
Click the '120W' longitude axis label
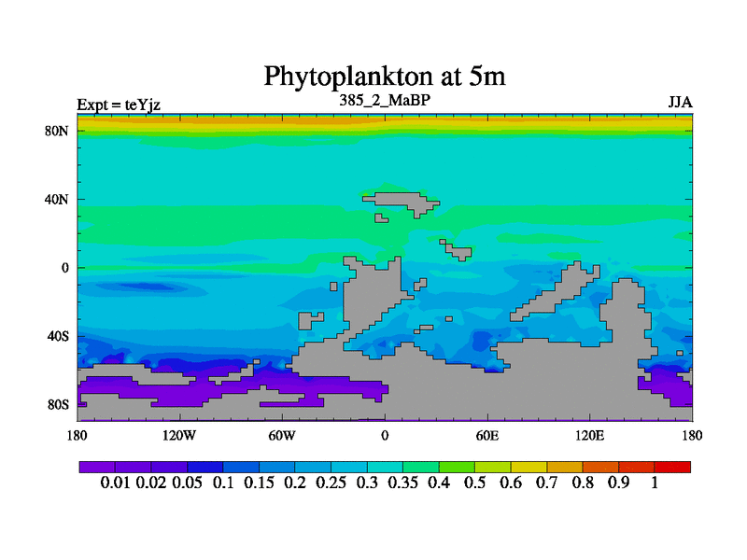tap(179, 436)
